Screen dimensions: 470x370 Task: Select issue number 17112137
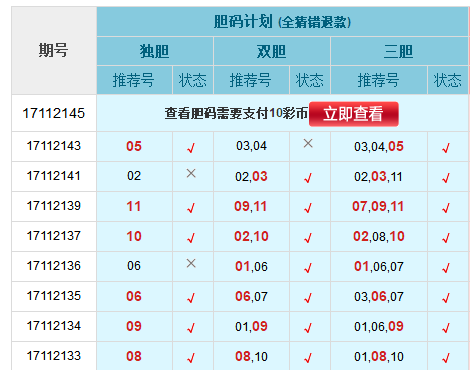click(x=54, y=236)
